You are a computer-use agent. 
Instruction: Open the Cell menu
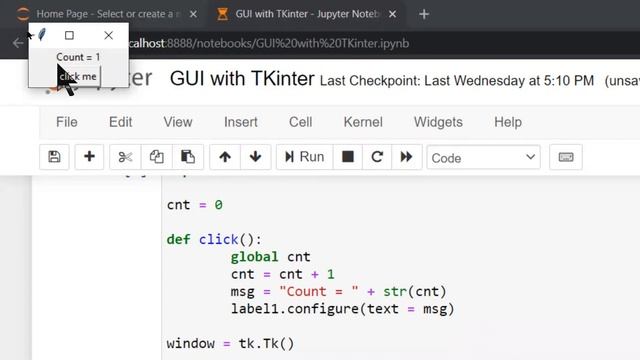[x=300, y=122]
